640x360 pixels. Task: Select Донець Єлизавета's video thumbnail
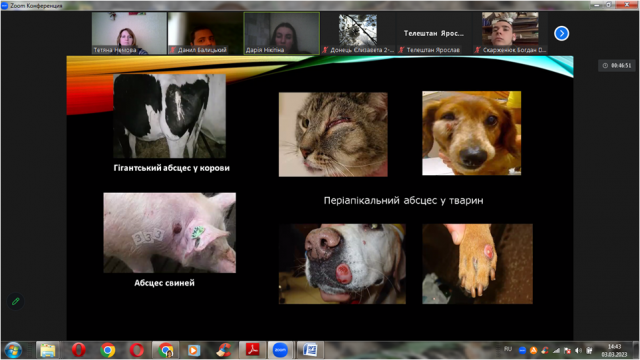pos(358,33)
